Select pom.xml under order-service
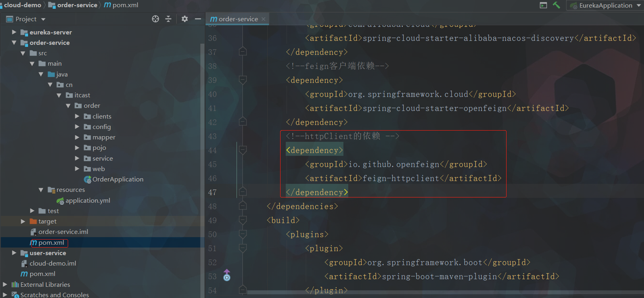This screenshot has width=644, height=298. tap(51, 242)
